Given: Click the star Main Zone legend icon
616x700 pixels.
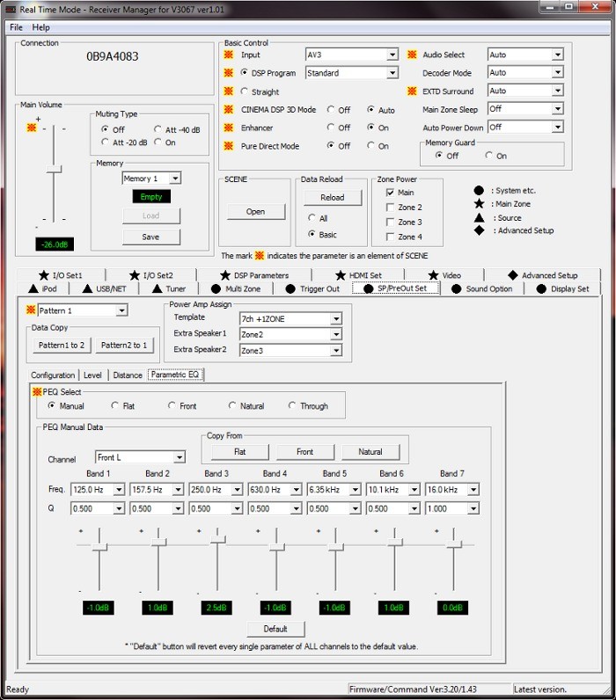Looking at the screenshot, I should (x=479, y=204).
